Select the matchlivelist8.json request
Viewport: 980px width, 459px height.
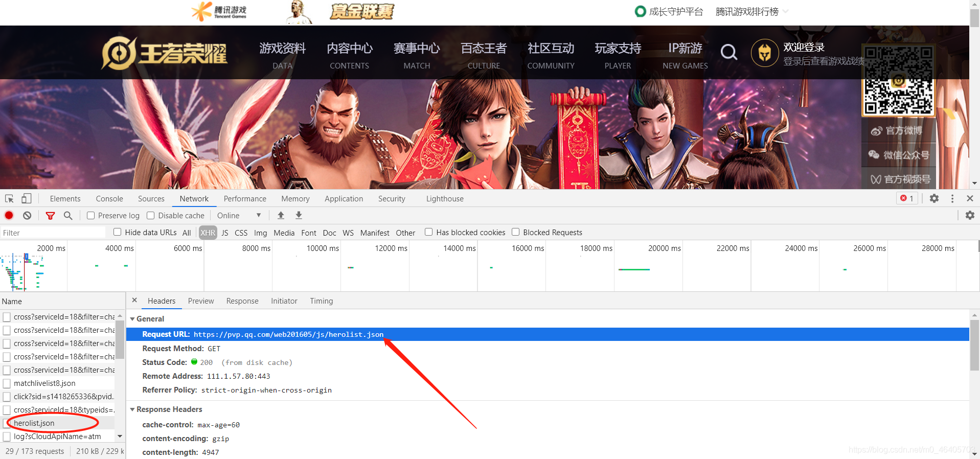click(44, 383)
